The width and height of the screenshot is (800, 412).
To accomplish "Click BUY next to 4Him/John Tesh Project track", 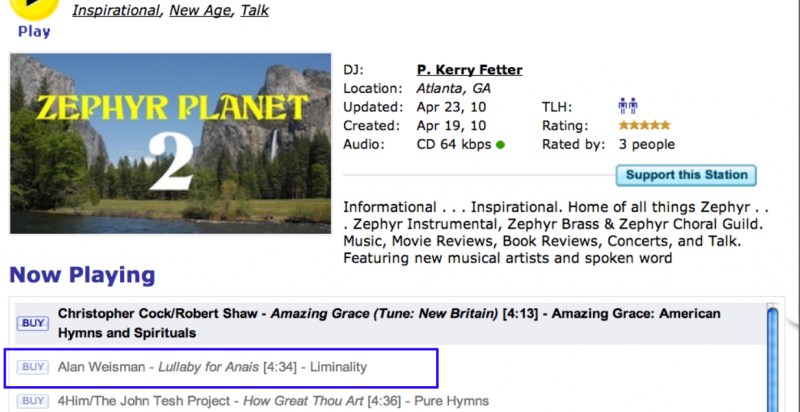I will [x=32, y=402].
